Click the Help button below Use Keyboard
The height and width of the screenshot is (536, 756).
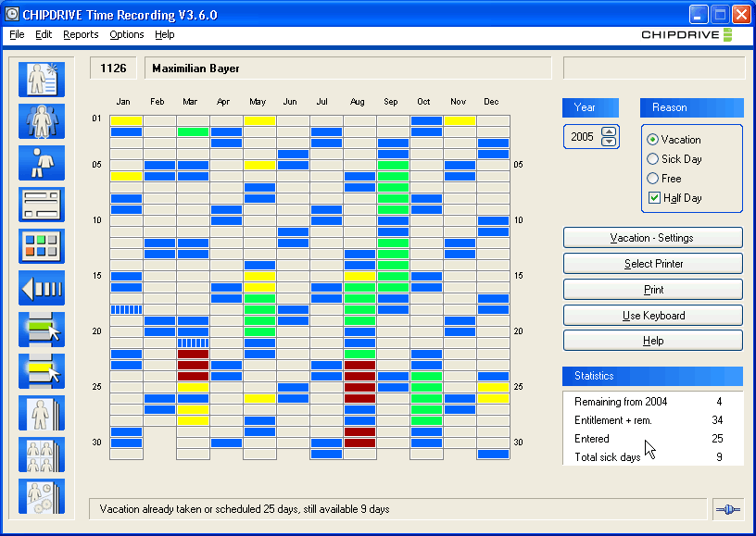[653, 341]
